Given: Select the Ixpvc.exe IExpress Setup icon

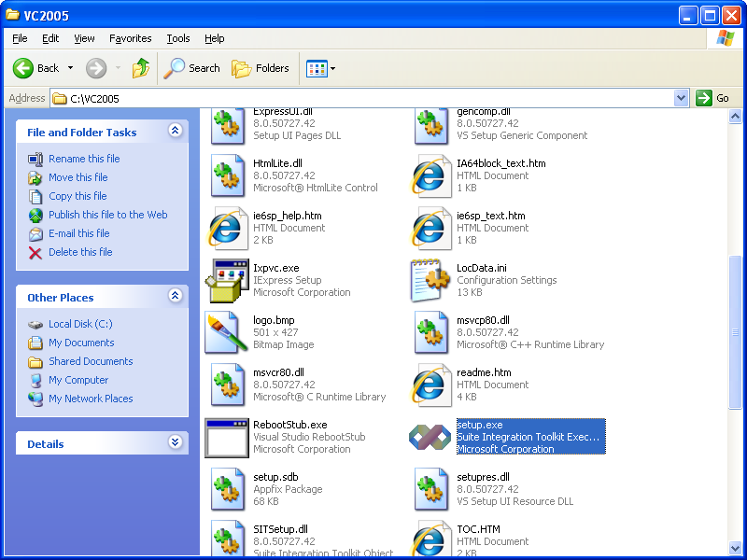Looking at the screenshot, I should coord(226,280).
